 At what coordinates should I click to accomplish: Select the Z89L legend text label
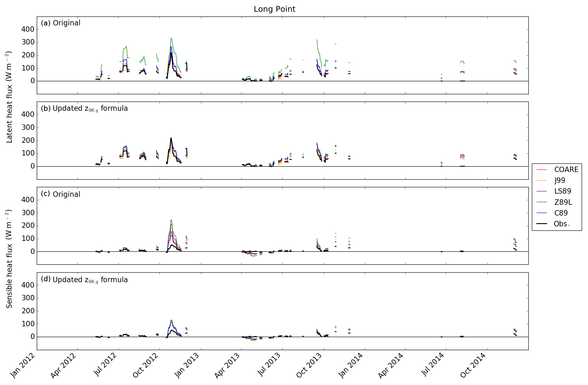[563, 202]
